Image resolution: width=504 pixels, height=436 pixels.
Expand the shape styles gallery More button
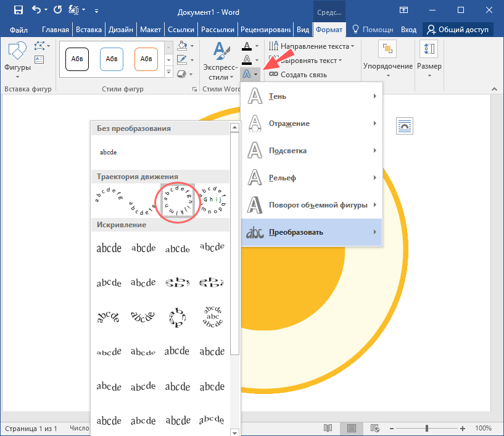[169, 72]
